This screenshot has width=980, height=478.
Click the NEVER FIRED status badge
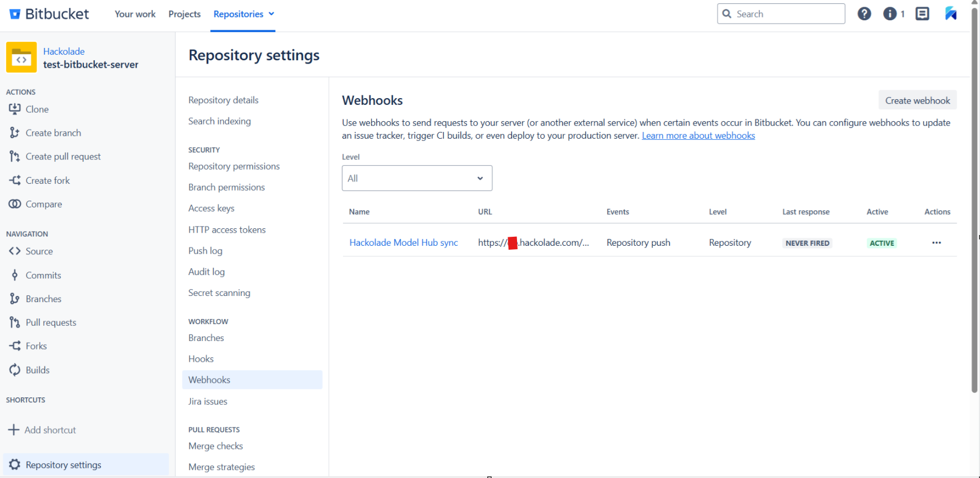808,243
